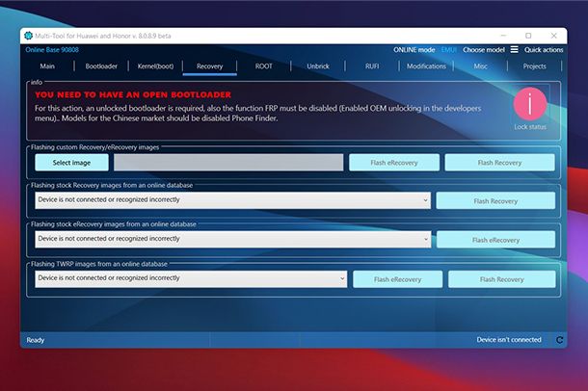Toggle ONLINE mode
This screenshot has width=588, height=391.
(414, 50)
